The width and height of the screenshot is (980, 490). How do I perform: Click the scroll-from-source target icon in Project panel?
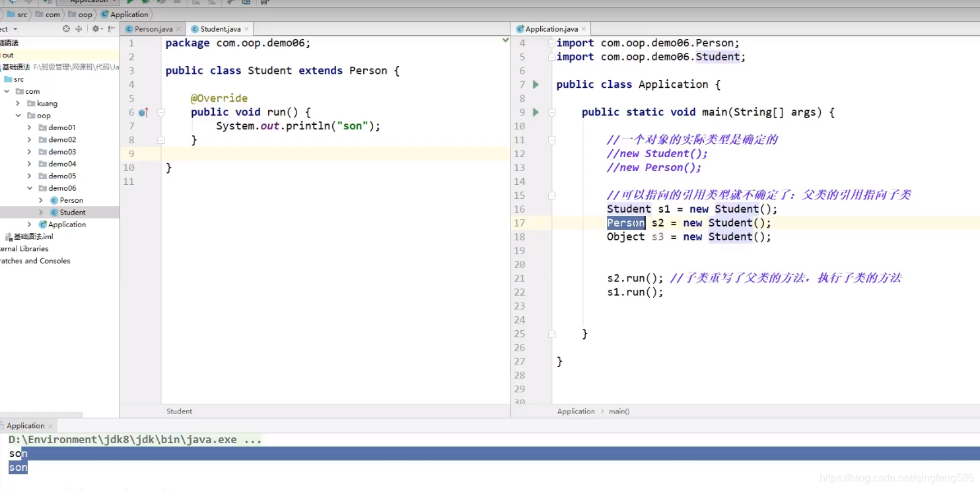[x=66, y=29]
